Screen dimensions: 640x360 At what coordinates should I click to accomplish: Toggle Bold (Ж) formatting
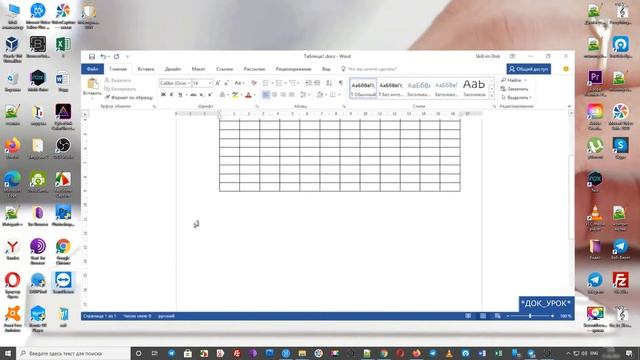pos(163,95)
